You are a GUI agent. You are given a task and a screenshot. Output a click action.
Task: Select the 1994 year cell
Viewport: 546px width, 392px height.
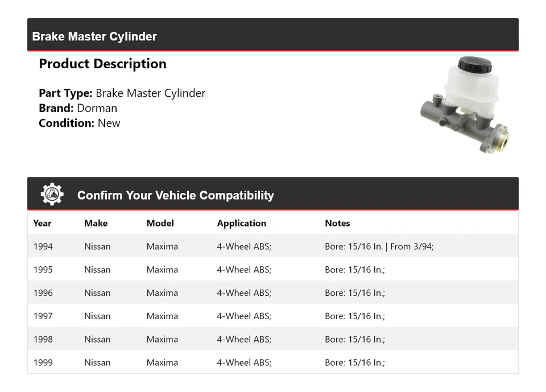(43, 246)
